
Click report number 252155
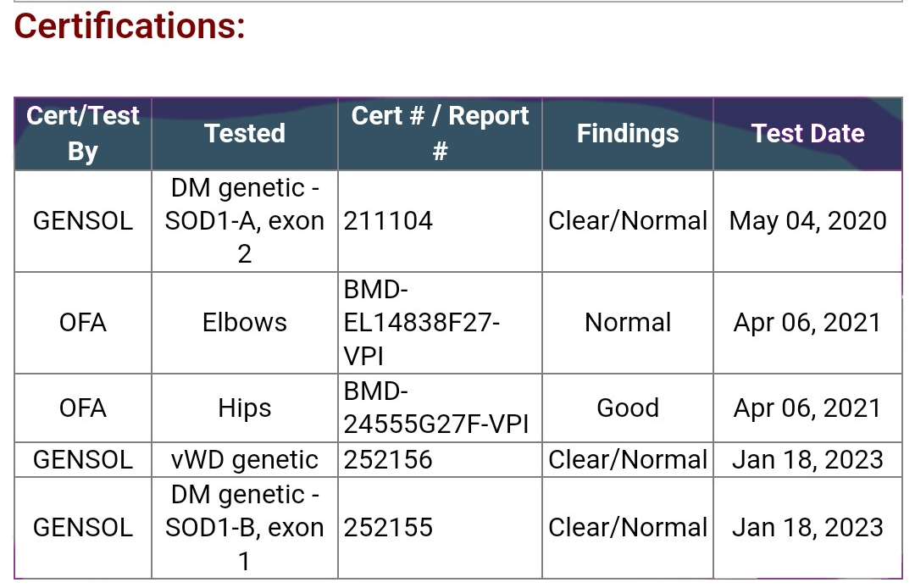[388, 528]
